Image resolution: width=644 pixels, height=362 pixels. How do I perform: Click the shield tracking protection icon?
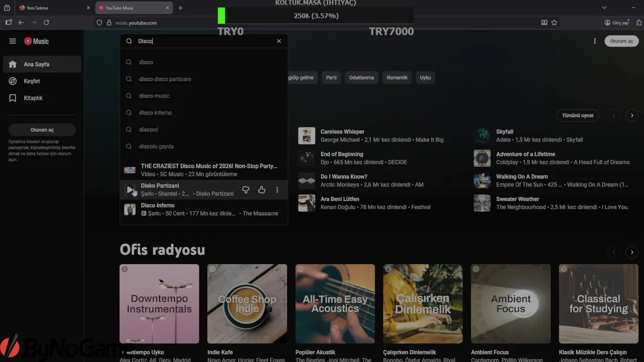(x=99, y=23)
